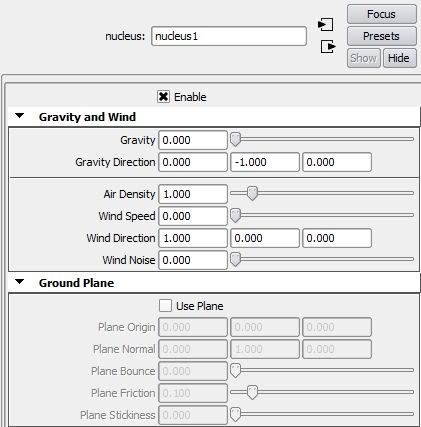Screen dimensions: 421x427
Task: Click the Focus button
Action: pyautogui.click(x=382, y=14)
